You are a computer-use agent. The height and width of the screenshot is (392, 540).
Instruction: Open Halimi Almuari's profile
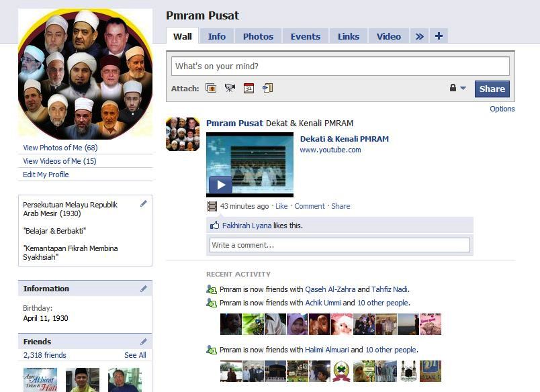pyautogui.click(x=326, y=350)
